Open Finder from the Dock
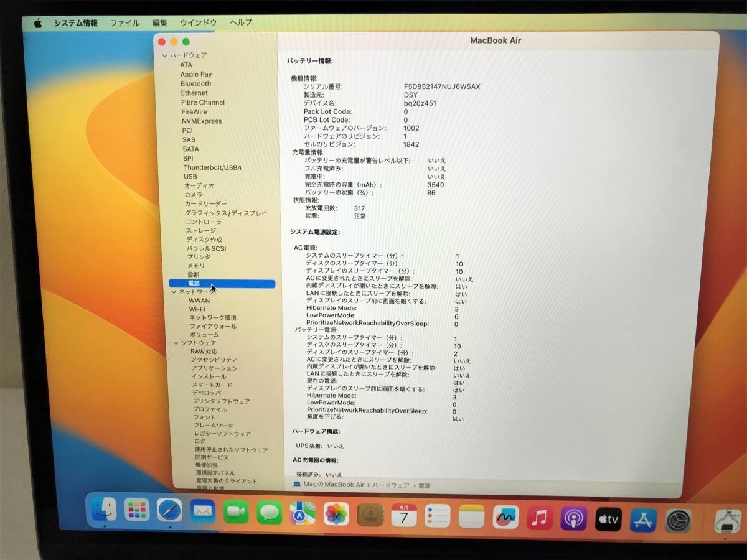 tap(103, 510)
